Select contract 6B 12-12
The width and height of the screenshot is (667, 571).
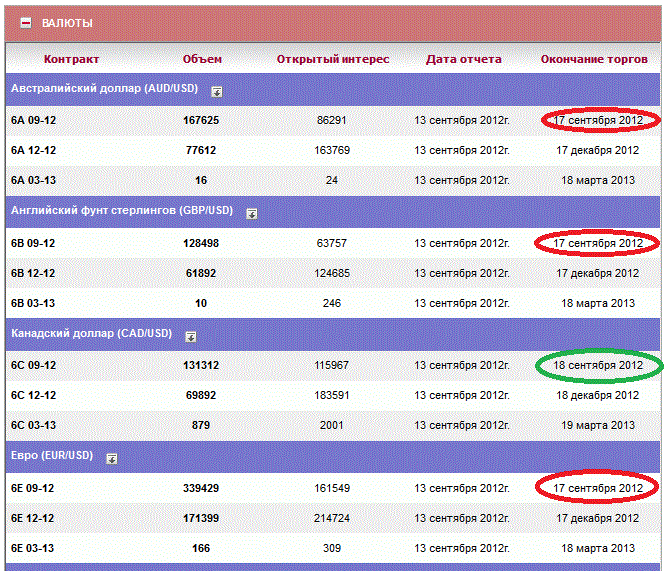pos(33,273)
